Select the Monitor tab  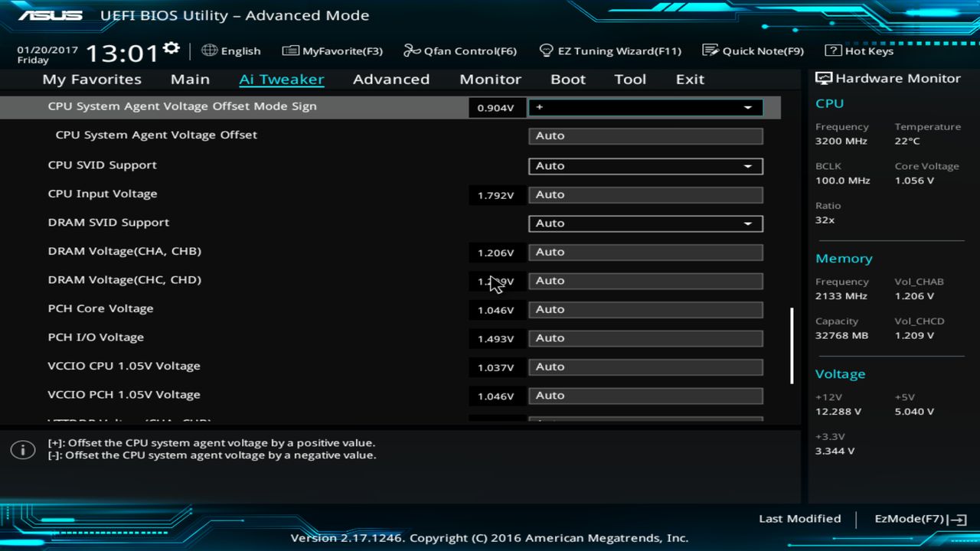[x=490, y=79]
